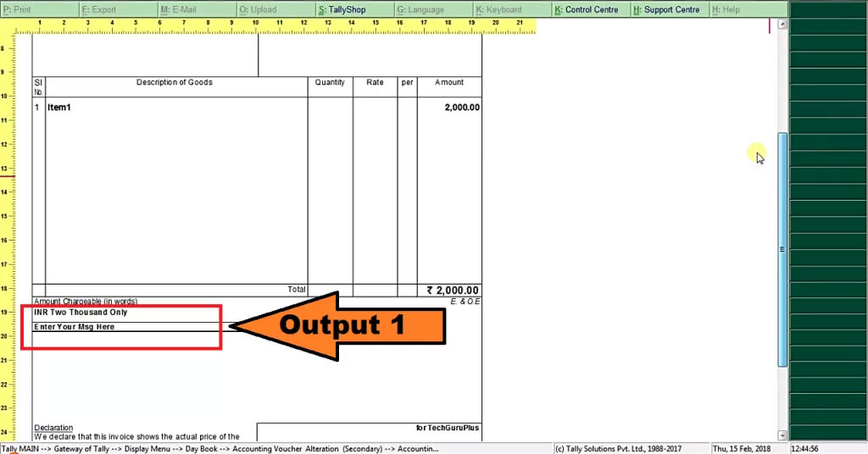Click the Help button
Image resolution: width=868 pixels, height=454 pixels.
tap(726, 9)
